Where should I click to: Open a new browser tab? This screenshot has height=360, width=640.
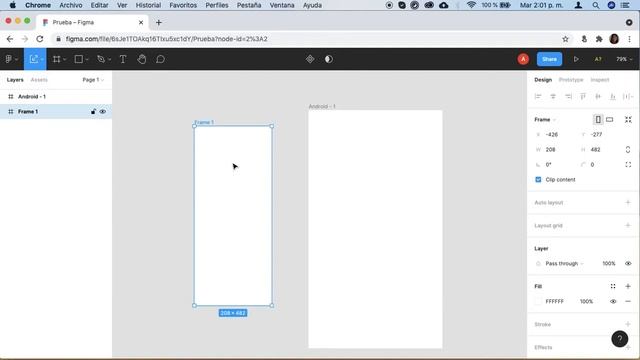click(x=159, y=22)
